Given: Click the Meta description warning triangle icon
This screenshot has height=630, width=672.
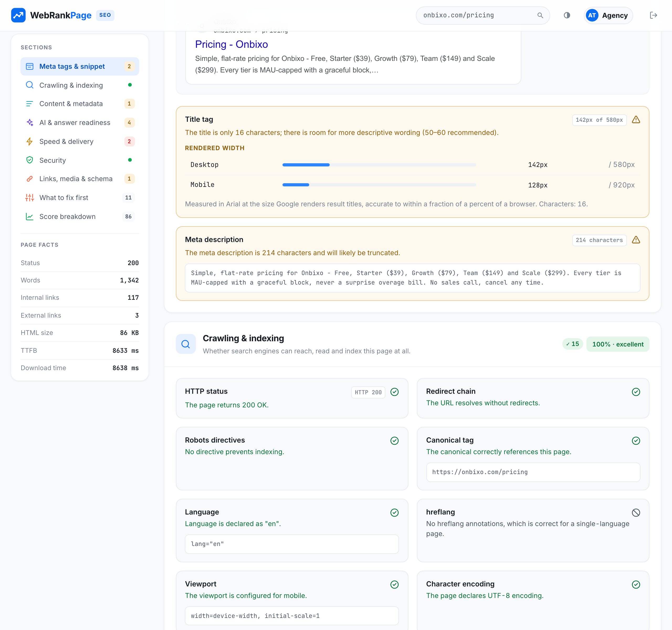Looking at the screenshot, I should click(x=636, y=240).
